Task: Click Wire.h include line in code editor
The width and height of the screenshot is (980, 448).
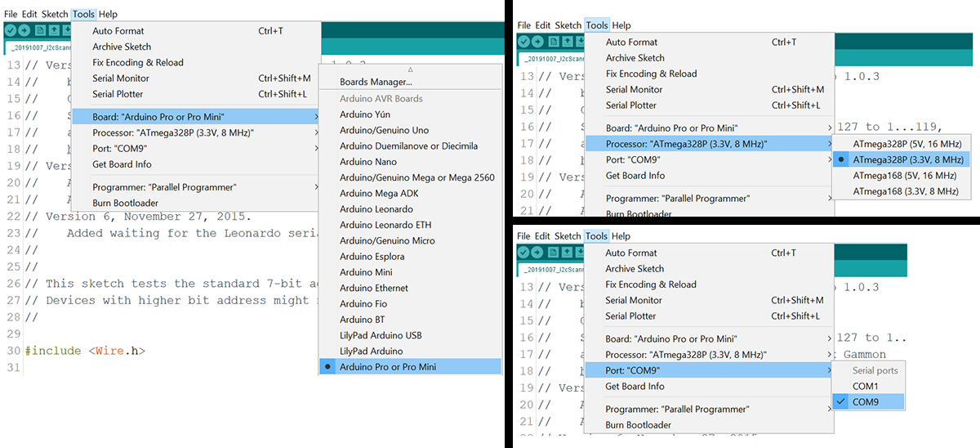Action: 85,351
